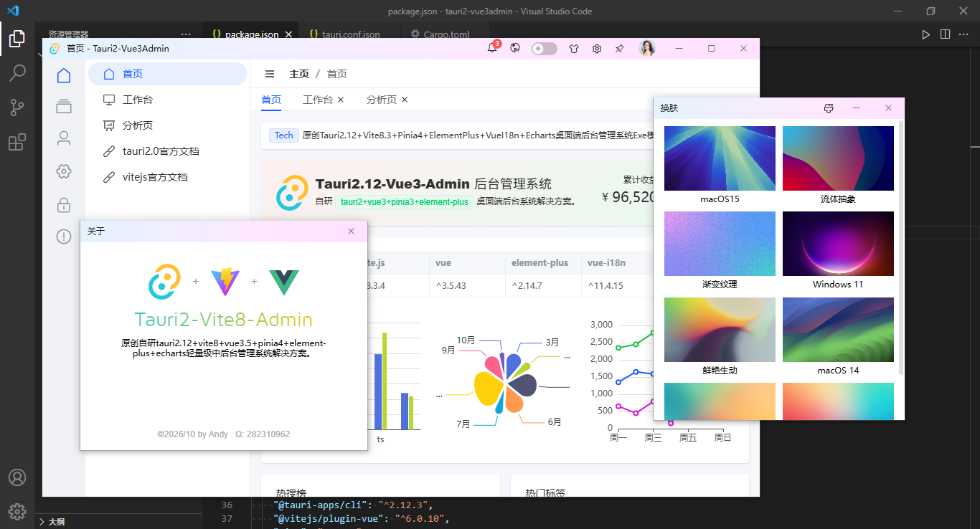980x529 pixels.
Task: Select the stacked layers icon in left rail
Action: click(x=64, y=106)
